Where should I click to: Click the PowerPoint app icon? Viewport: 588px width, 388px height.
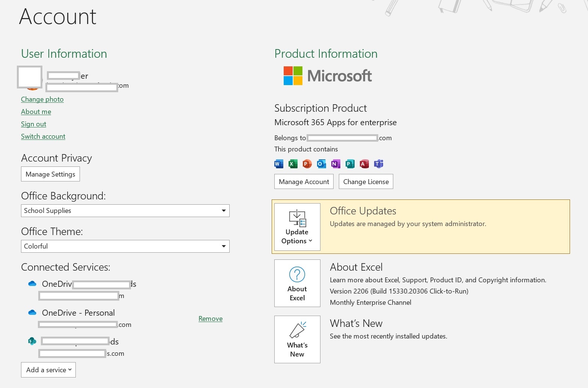[x=307, y=164]
